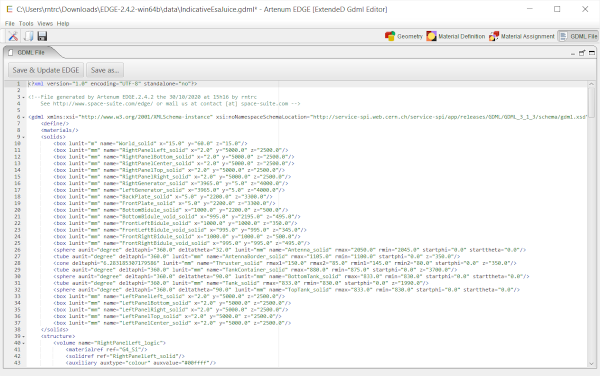Click the BottomBidule_void_solid box line

(x=177, y=216)
